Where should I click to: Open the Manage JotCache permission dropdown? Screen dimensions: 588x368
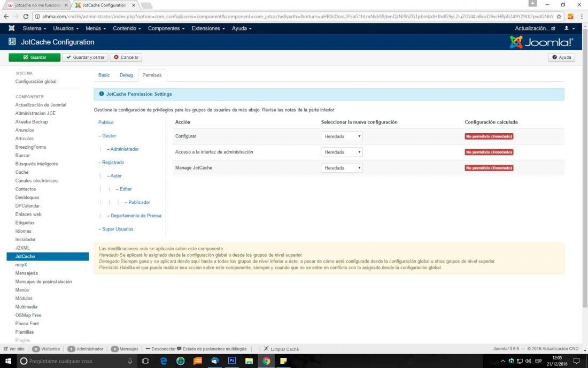(342, 167)
